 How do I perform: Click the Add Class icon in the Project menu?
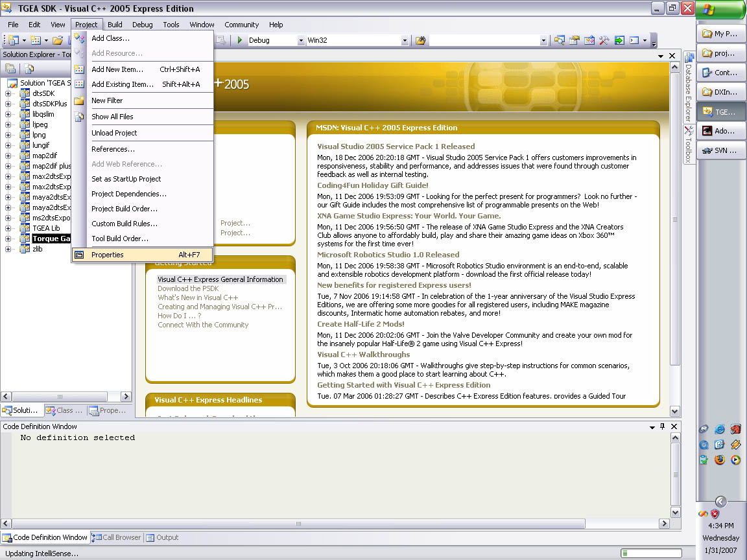click(x=79, y=38)
